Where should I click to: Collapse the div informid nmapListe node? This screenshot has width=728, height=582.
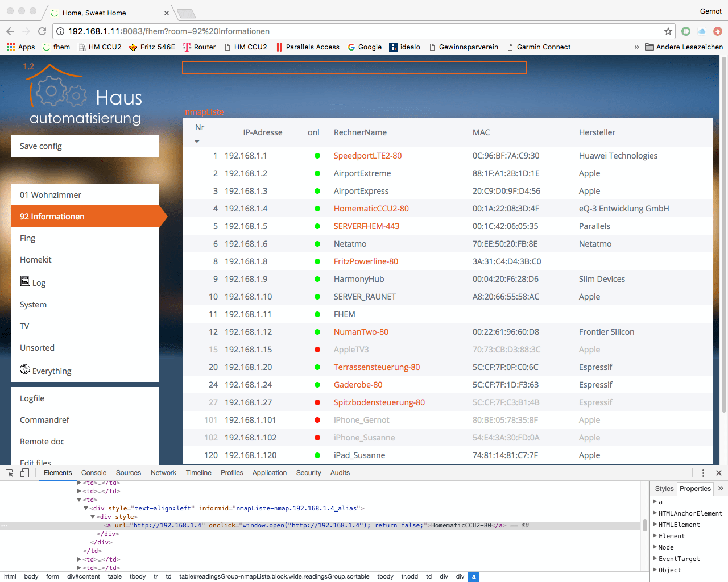(x=86, y=508)
